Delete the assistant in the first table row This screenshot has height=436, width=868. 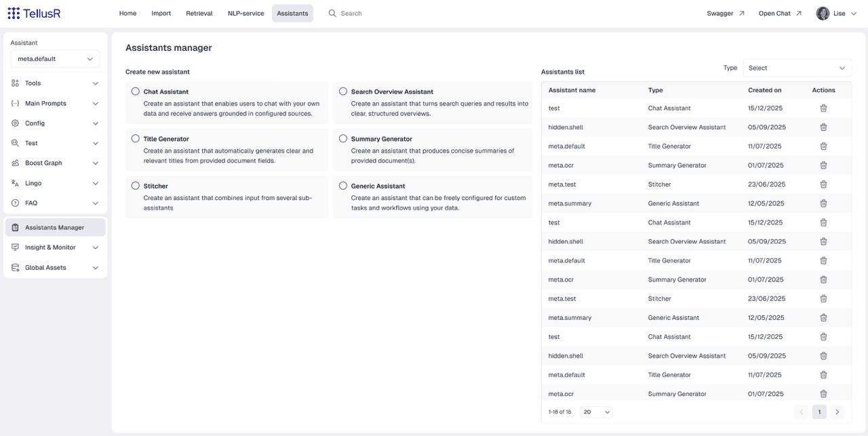tap(823, 108)
